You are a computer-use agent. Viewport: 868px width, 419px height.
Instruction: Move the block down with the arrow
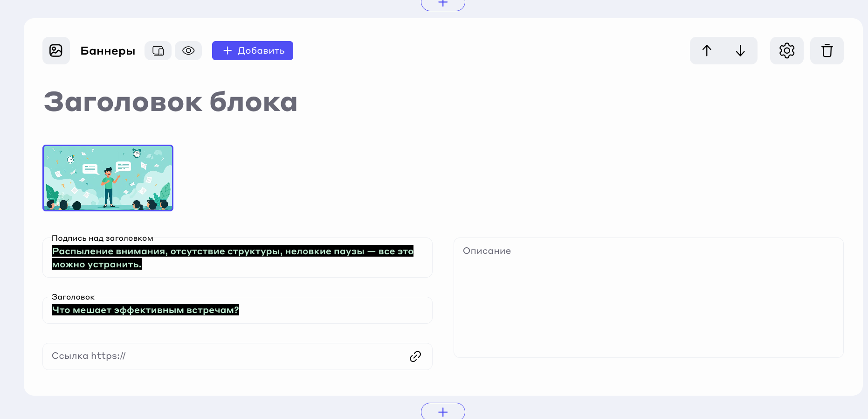pos(740,50)
